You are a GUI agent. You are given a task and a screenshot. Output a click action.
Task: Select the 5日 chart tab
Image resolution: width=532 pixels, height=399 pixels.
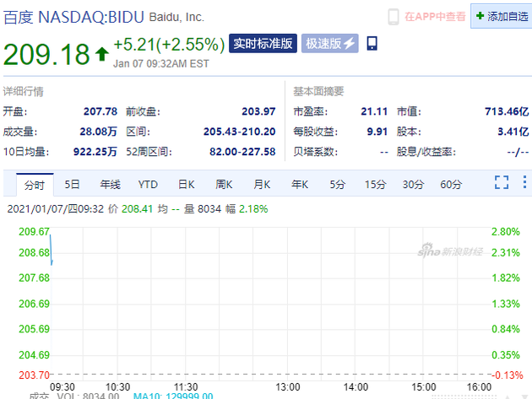tap(73, 185)
